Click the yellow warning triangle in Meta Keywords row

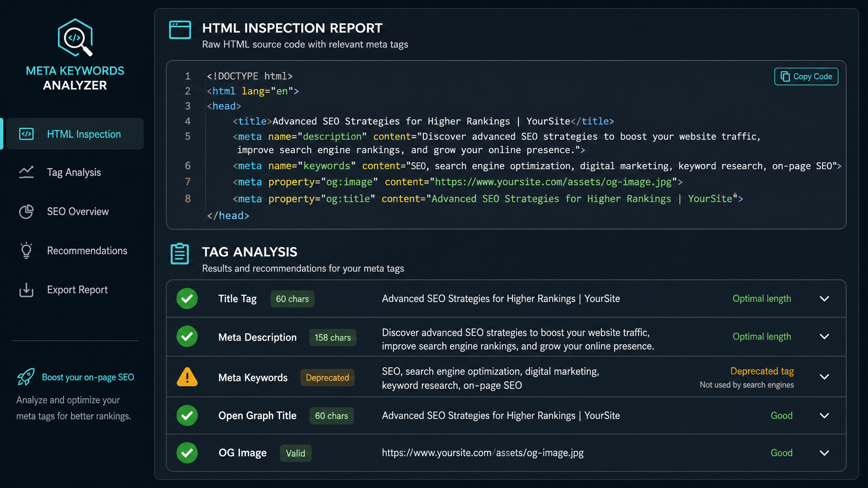[x=187, y=377]
